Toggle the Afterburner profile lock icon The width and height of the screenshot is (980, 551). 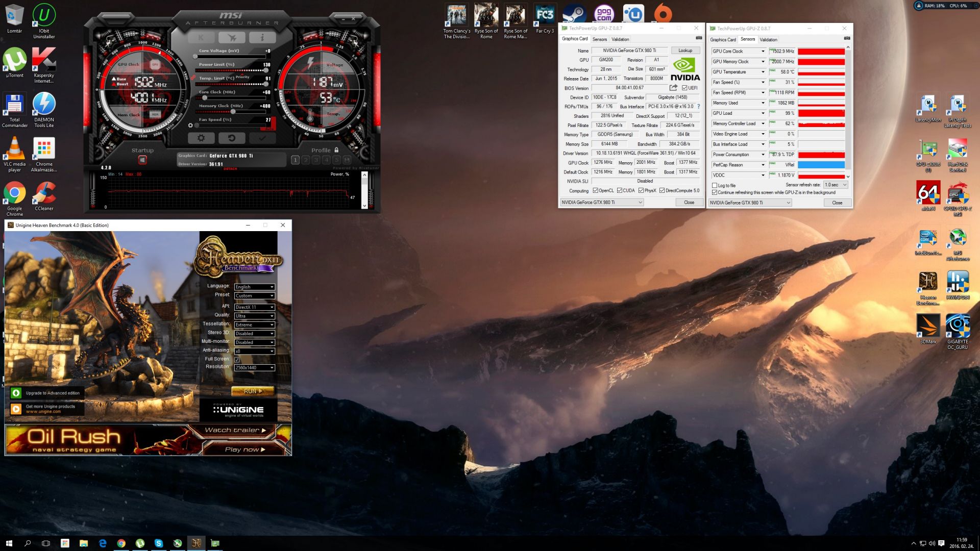tap(336, 150)
